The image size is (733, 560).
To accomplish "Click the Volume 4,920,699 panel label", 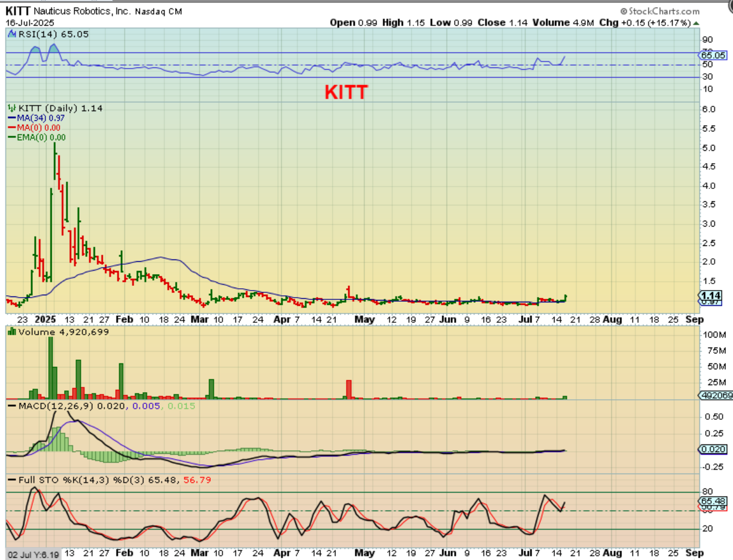I will pos(63,332).
